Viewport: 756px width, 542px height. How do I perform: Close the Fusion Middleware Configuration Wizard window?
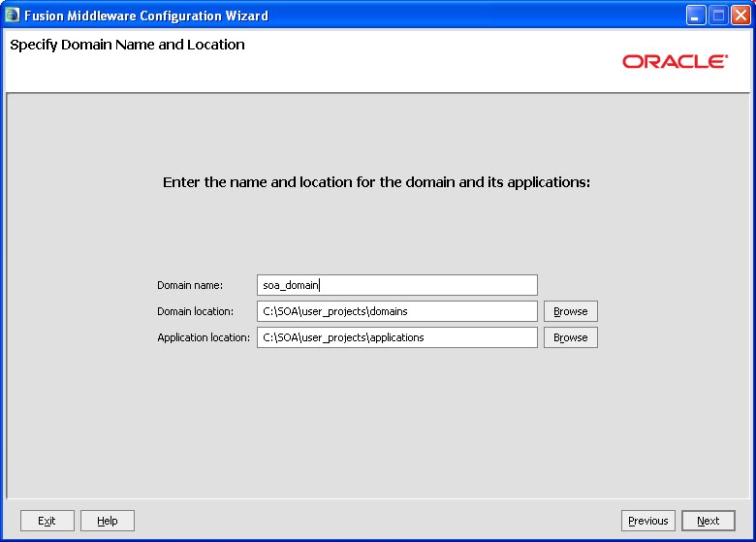coord(740,16)
